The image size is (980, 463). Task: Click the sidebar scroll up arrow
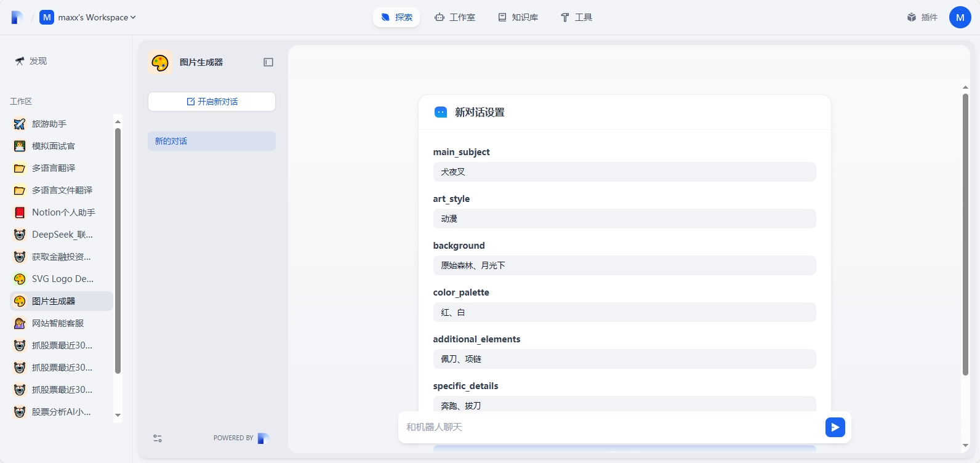coord(118,121)
